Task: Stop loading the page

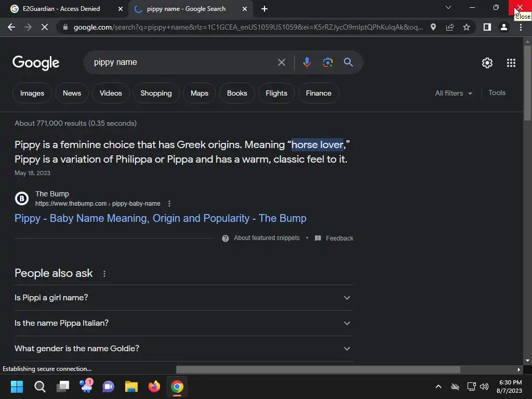Action: [45, 27]
